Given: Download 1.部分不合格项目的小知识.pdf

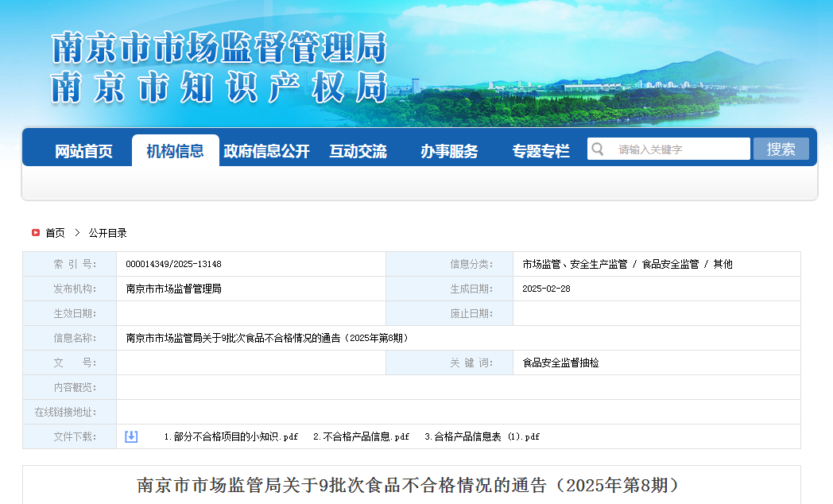Looking at the screenshot, I should (x=231, y=436).
